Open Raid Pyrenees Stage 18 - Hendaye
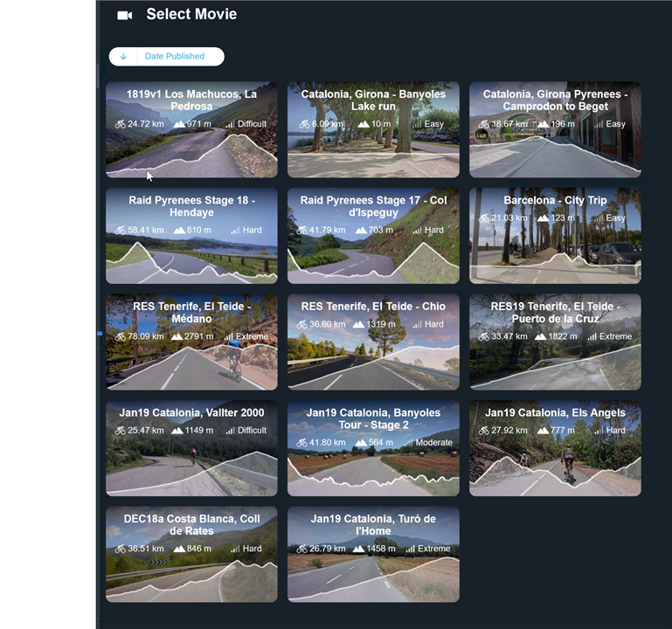This screenshot has width=672, height=629. (x=191, y=236)
